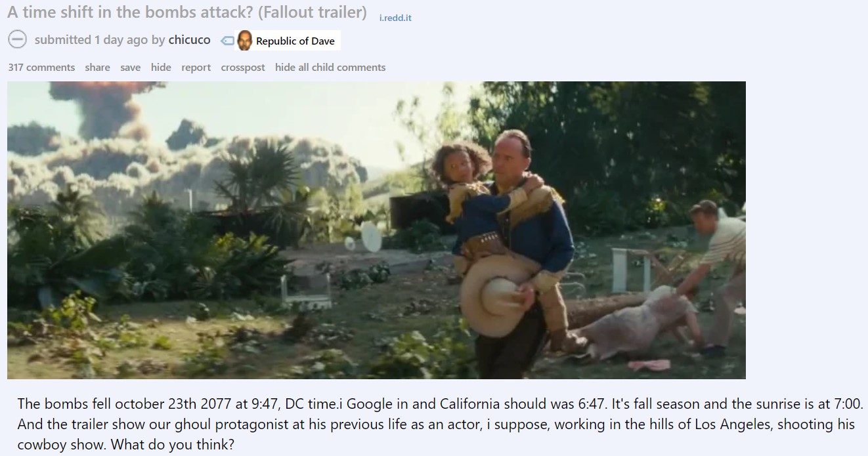This screenshot has height=456, width=868.
Task: Open the 317 comments link
Action: click(41, 67)
